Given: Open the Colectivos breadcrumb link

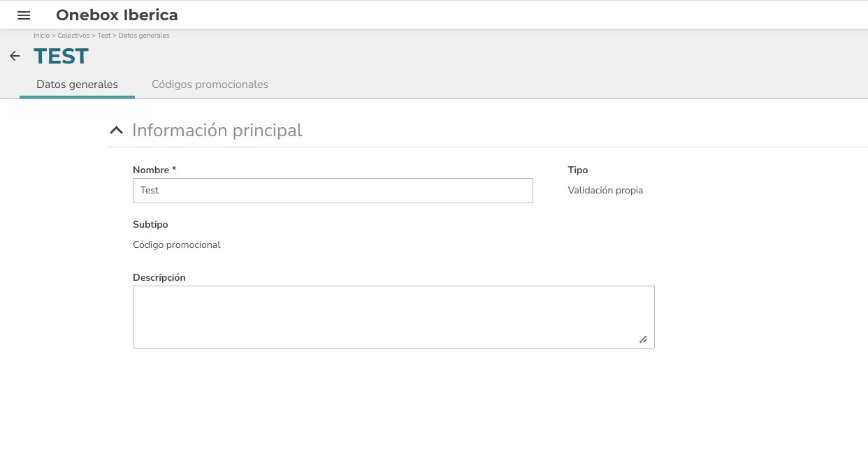Looking at the screenshot, I should pos(73,35).
